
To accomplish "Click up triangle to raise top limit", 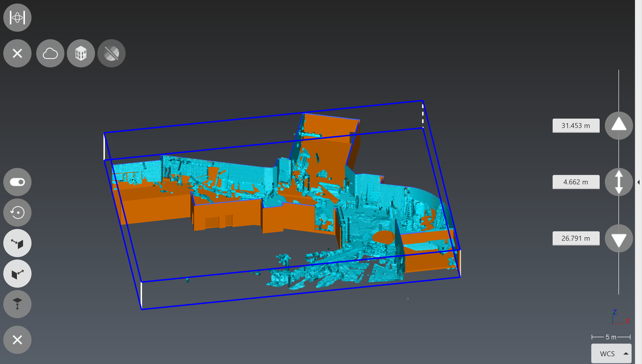I will (618, 125).
